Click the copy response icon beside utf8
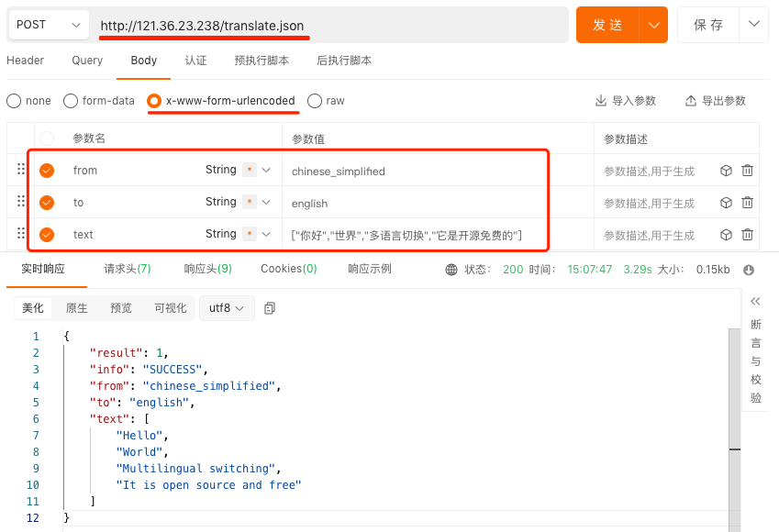The height and width of the screenshot is (532, 779). [270, 308]
